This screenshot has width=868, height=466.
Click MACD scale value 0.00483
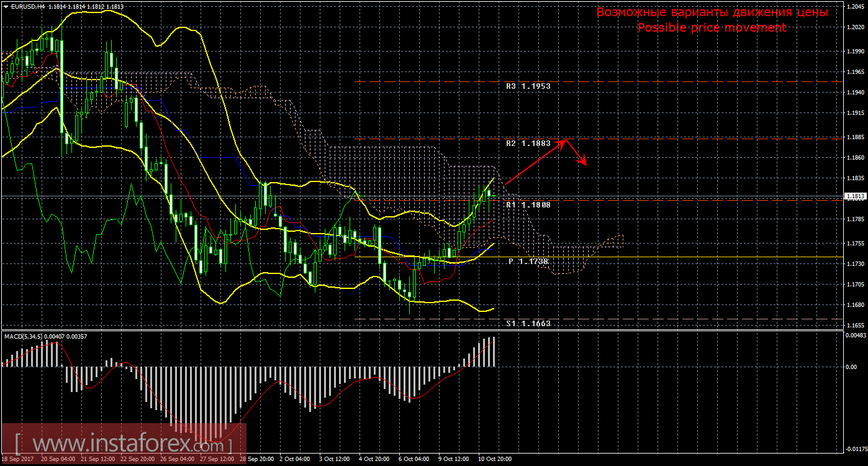point(856,335)
